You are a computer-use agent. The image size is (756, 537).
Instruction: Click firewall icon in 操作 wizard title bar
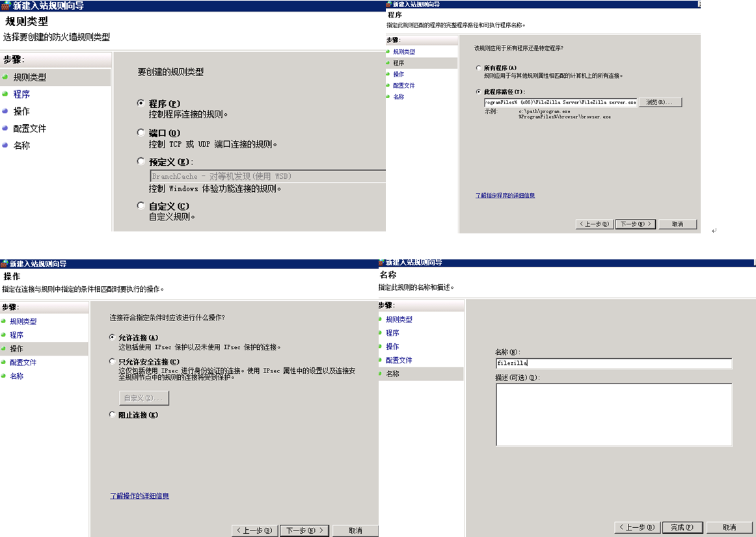[x=5, y=264]
